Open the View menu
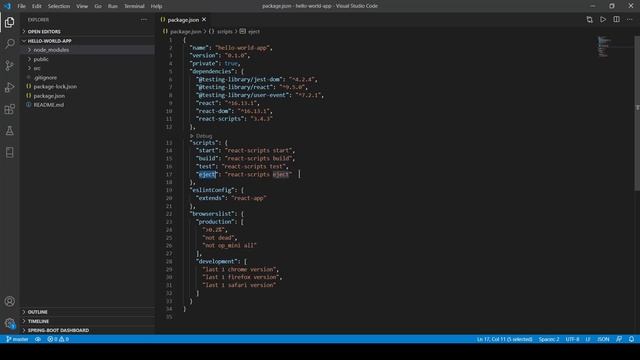 (82, 6)
